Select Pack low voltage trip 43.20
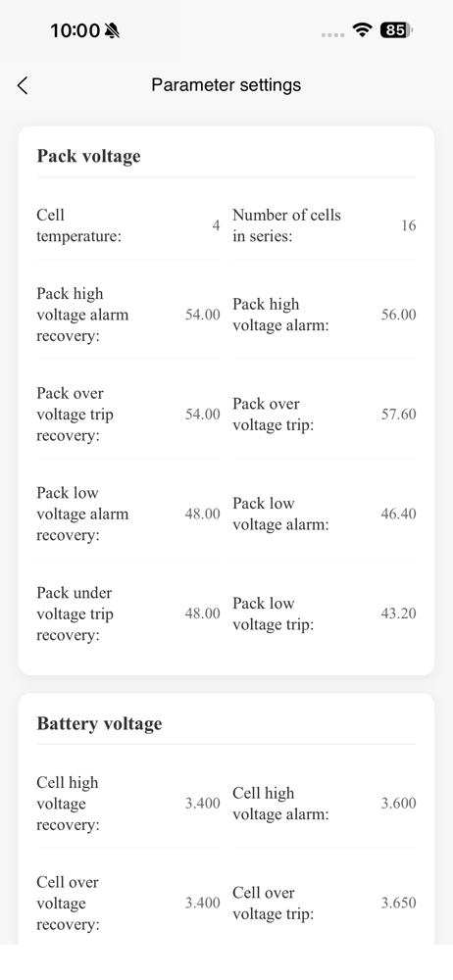The image size is (453, 980). click(x=398, y=613)
